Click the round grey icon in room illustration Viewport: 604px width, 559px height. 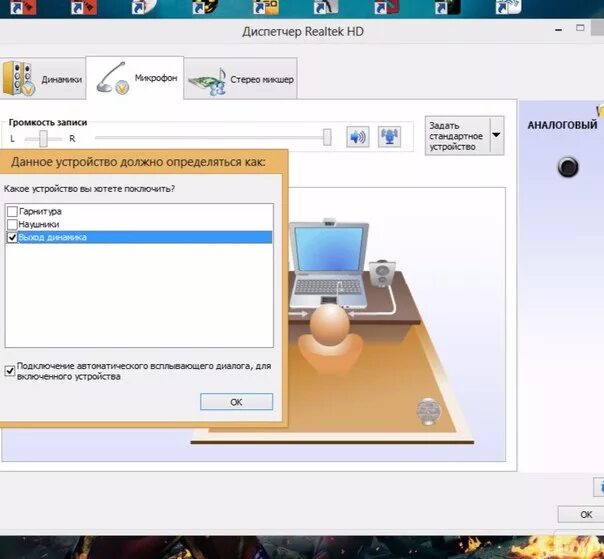[x=428, y=411]
